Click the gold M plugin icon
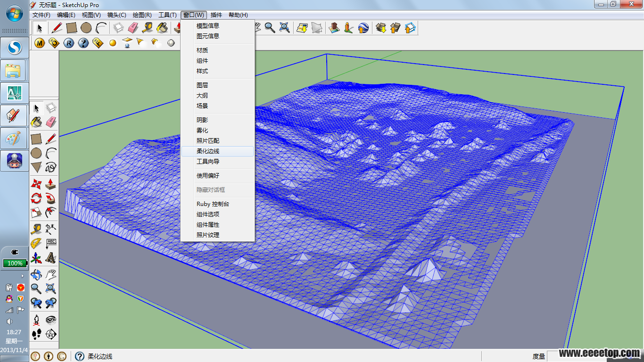 coord(40,43)
